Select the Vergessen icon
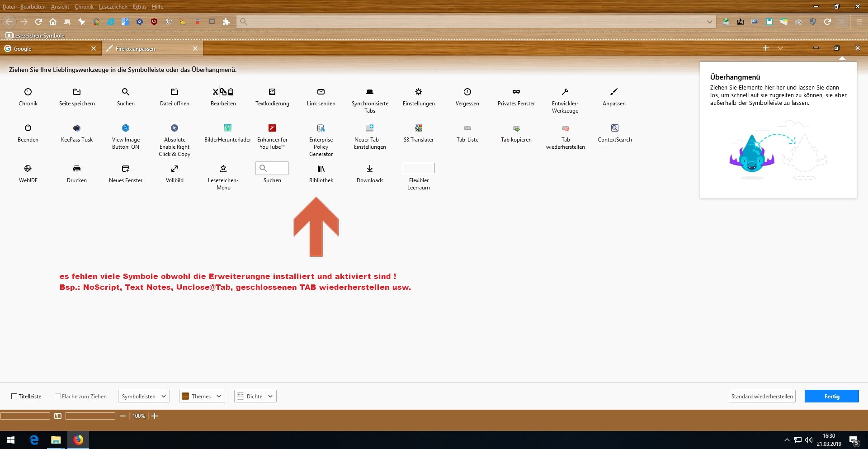The image size is (868, 449). click(467, 92)
